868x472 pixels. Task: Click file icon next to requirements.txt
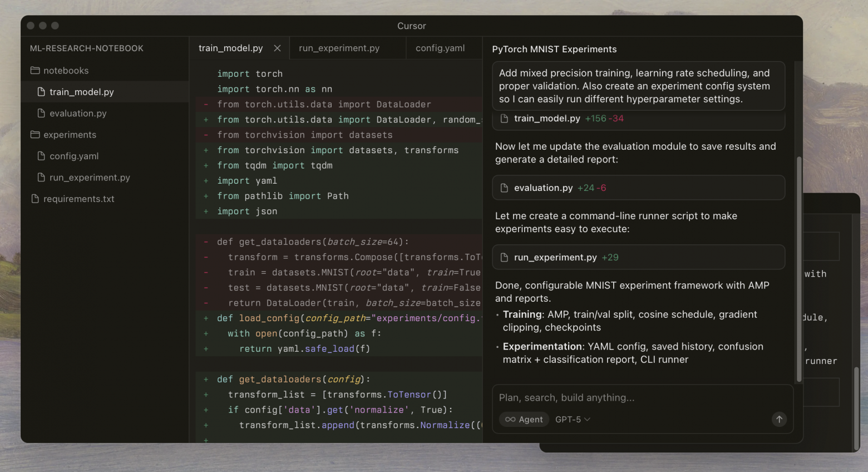35,199
